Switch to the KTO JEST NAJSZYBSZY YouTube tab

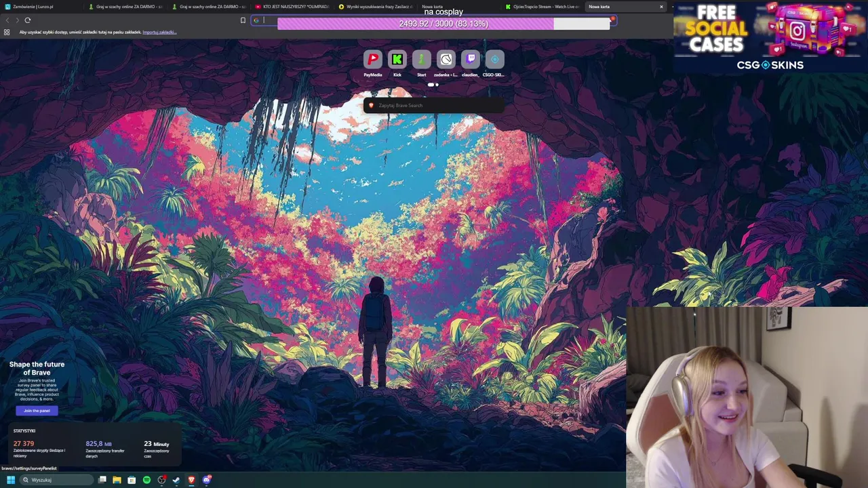[x=292, y=7]
